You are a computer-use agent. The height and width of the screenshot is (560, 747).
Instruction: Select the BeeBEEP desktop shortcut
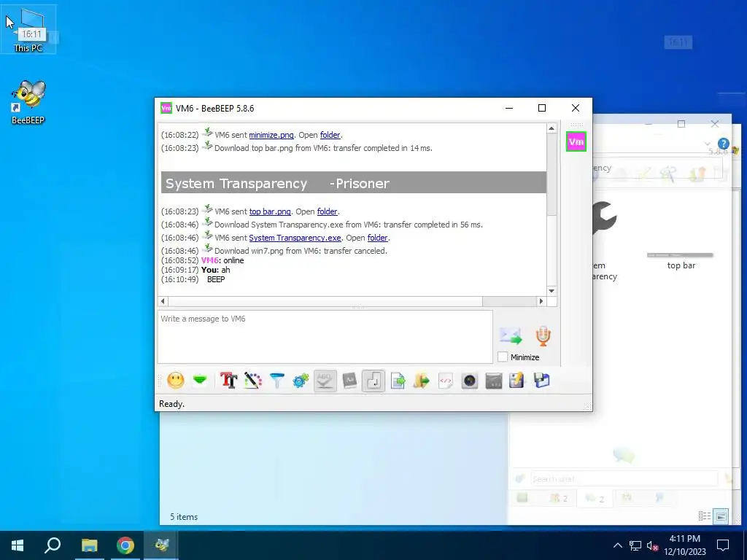click(28, 102)
